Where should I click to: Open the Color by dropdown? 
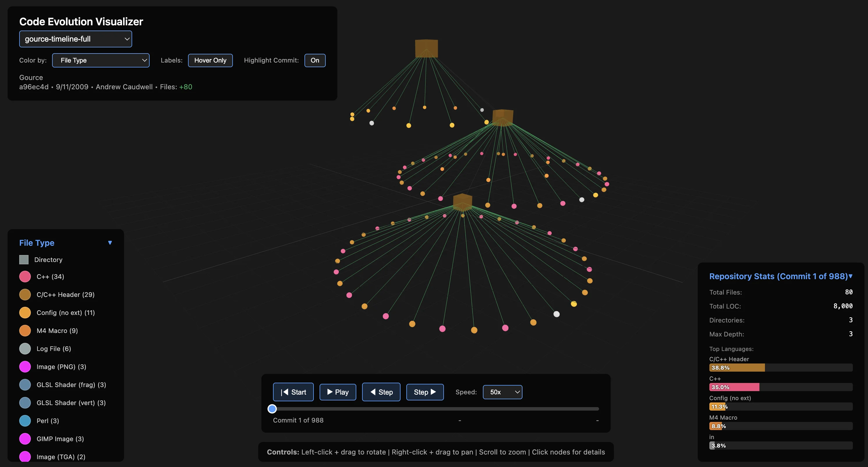pyautogui.click(x=100, y=60)
